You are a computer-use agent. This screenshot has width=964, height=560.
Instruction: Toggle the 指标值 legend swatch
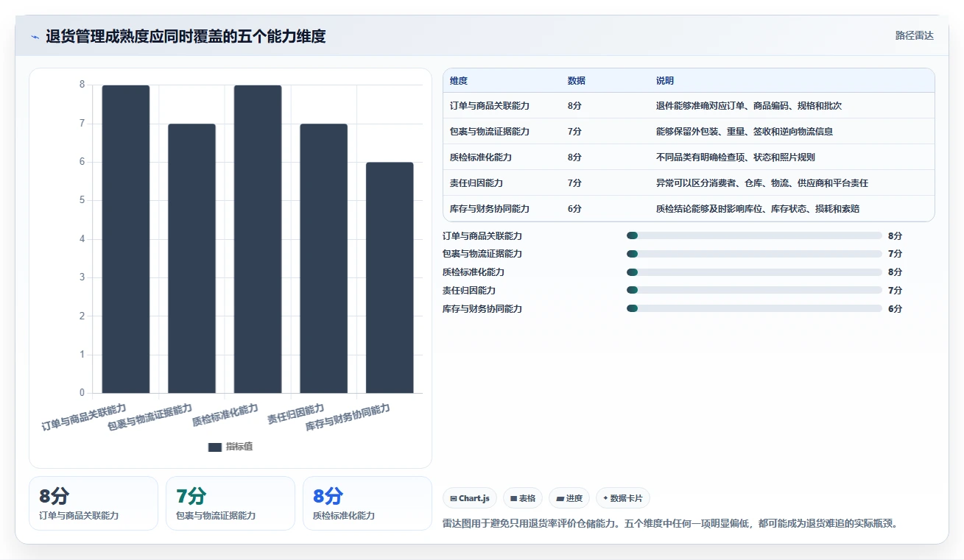pyautogui.click(x=215, y=447)
